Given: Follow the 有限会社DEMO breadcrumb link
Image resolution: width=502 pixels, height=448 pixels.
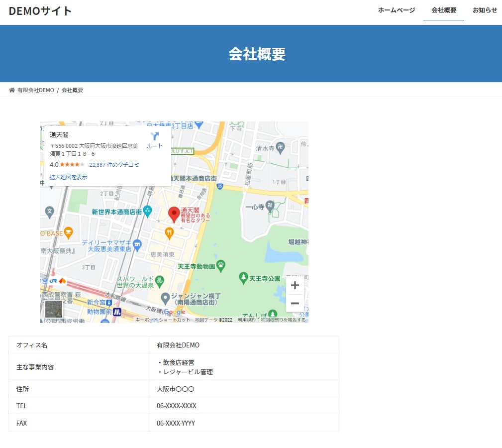Looking at the screenshot, I should pos(35,90).
